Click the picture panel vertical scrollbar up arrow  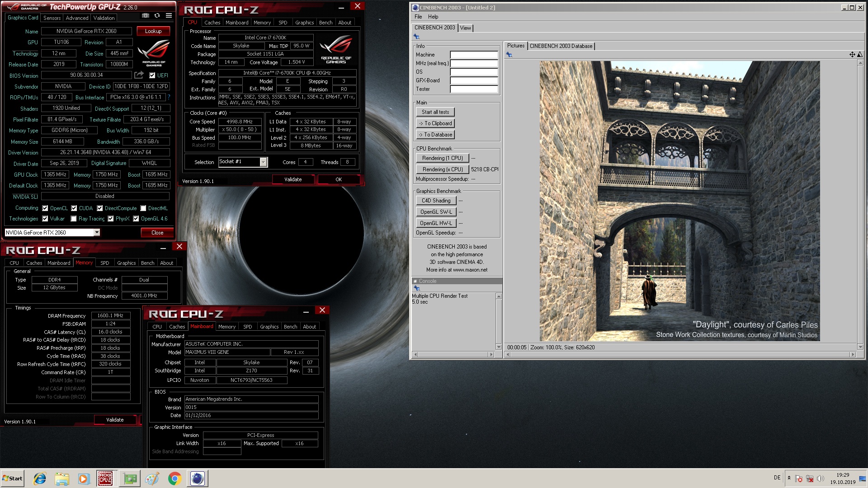860,63
